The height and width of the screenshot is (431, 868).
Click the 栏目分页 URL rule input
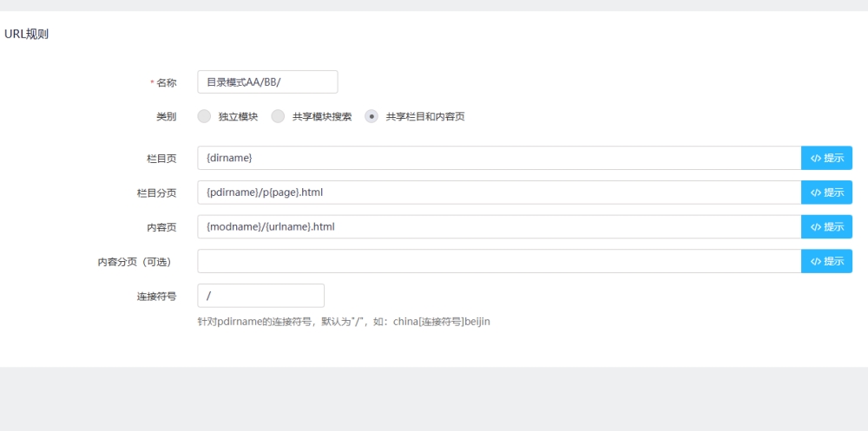[498, 193]
